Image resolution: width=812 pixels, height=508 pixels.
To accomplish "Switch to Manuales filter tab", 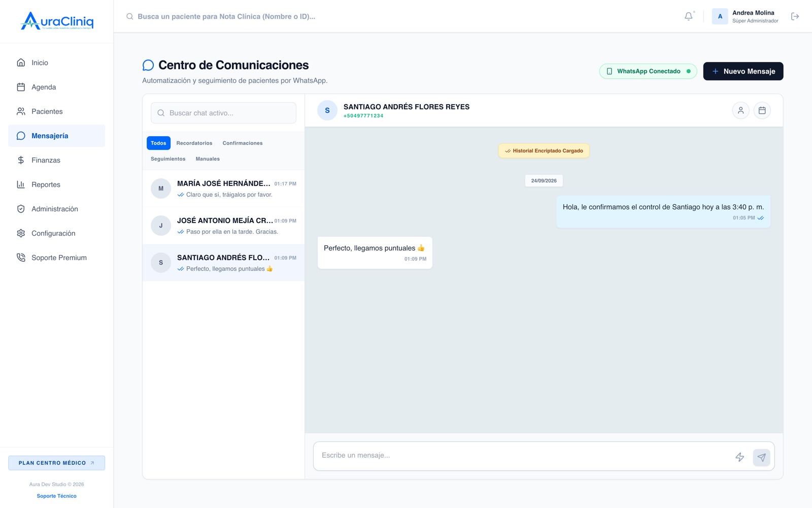I will pos(208,159).
